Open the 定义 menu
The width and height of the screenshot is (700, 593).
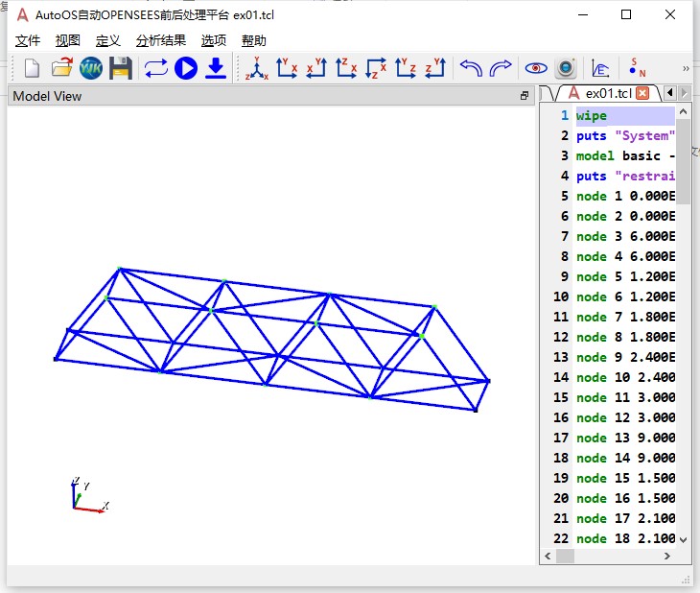[108, 40]
